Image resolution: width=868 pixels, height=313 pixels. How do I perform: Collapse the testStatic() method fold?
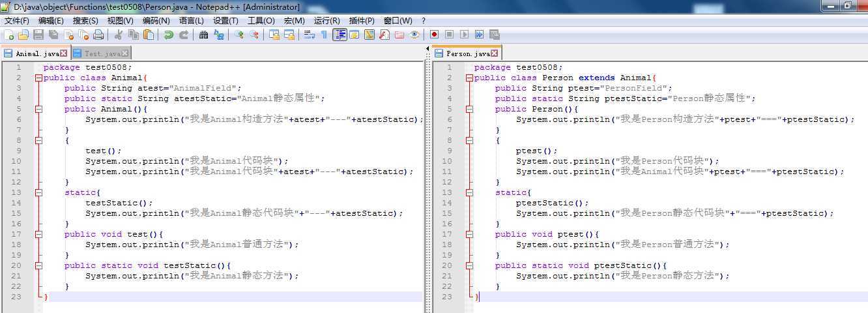(x=38, y=265)
